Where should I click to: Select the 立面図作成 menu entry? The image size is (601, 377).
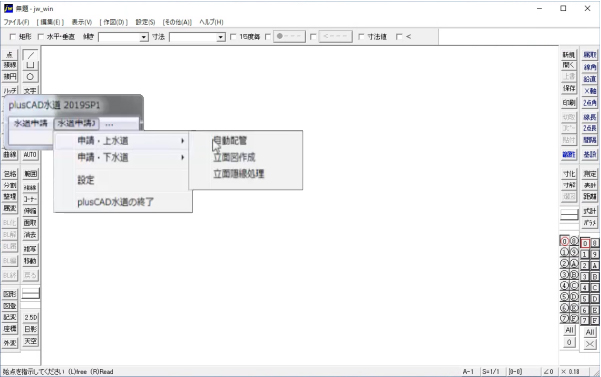(x=234, y=157)
